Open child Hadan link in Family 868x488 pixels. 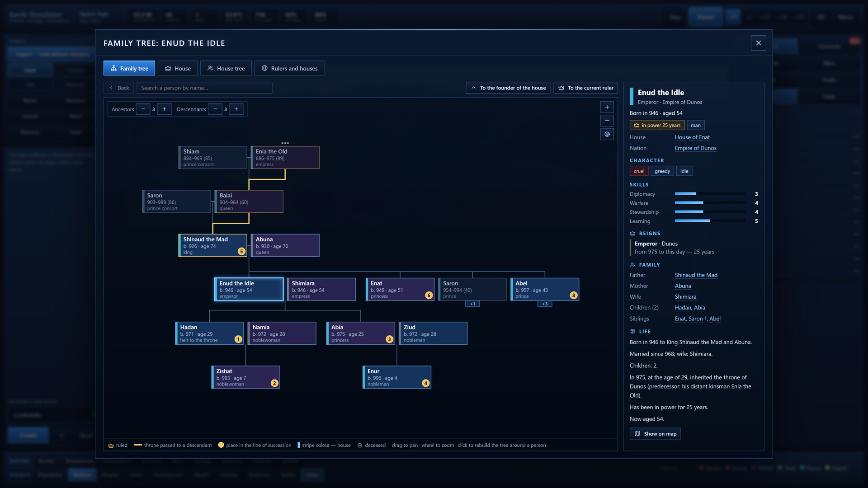click(x=683, y=308)
